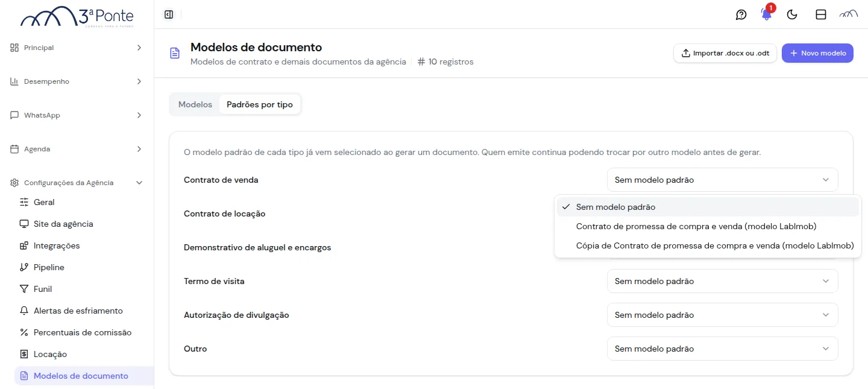Open Contrato de venda model dropdown

[x=722, y=180]
